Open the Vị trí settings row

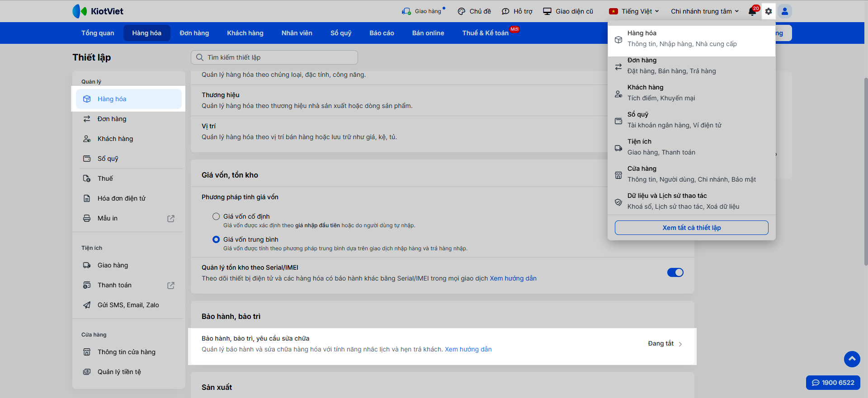[x=442, y=131]
